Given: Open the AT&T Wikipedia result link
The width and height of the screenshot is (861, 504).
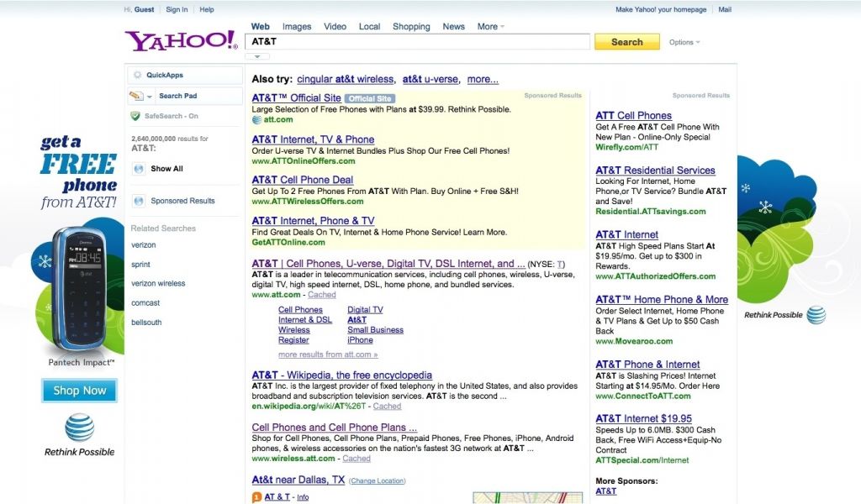Looking at the screenshot, I should click(x=341, y=375).
